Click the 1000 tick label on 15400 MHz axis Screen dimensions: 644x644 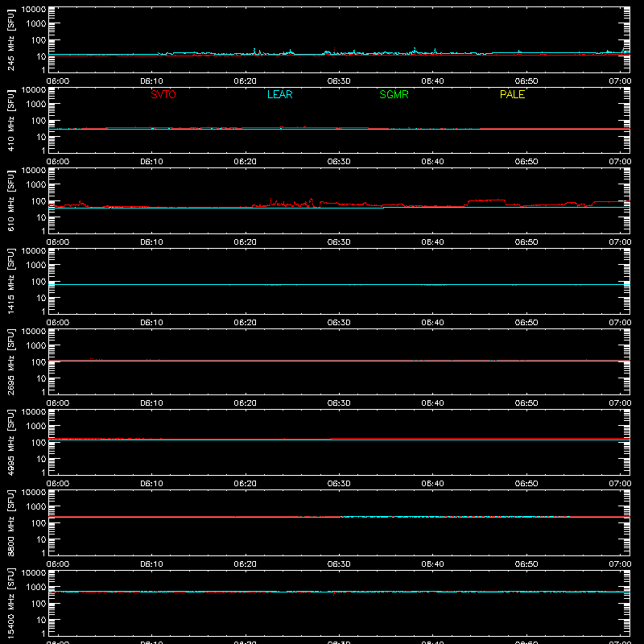pyautogui.click(x=36, y=588)
